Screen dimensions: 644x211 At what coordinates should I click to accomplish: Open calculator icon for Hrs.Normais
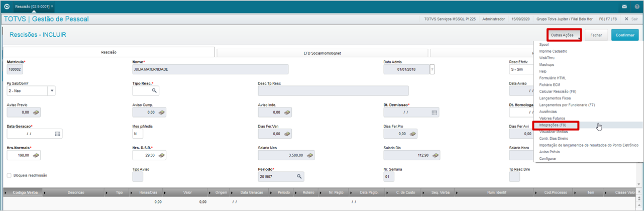click(x=36, y=155)
